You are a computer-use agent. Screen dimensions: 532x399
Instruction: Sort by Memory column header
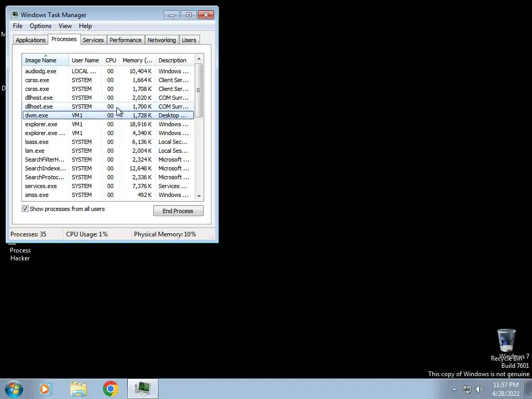tap(137, 60)
